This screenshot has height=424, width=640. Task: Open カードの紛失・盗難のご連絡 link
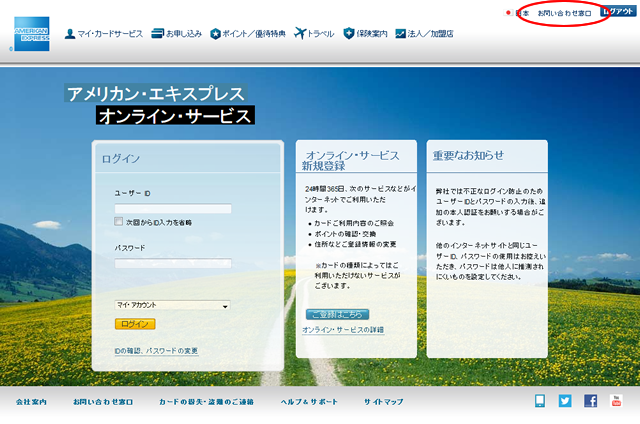tap(207, 402)
